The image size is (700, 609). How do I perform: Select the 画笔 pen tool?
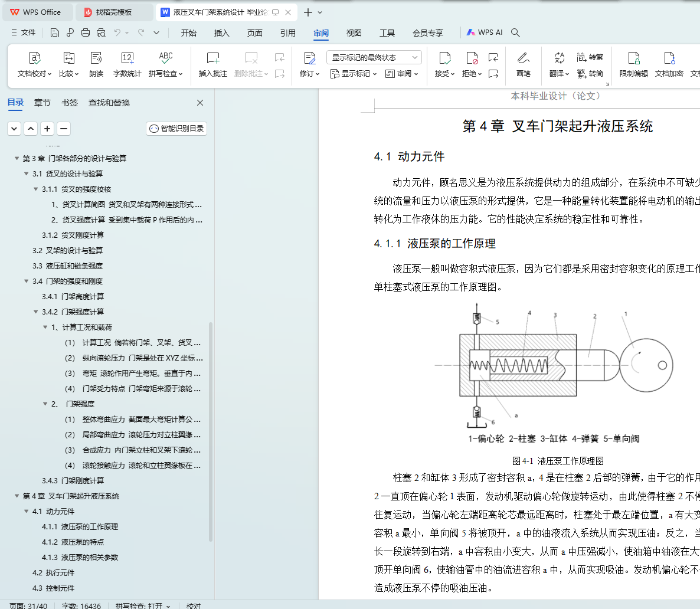coord(523,64)
